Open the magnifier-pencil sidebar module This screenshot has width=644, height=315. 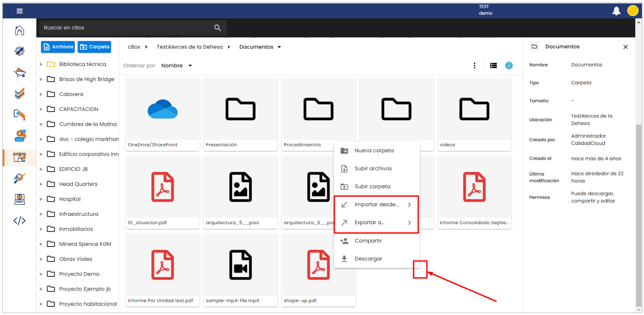(x=20, y=178)
